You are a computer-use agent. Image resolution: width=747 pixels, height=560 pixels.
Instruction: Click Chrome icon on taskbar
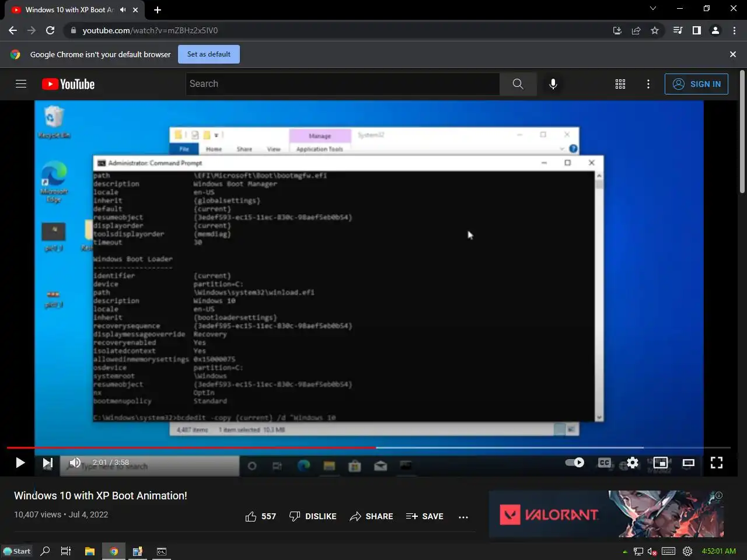tap(114, 551)
